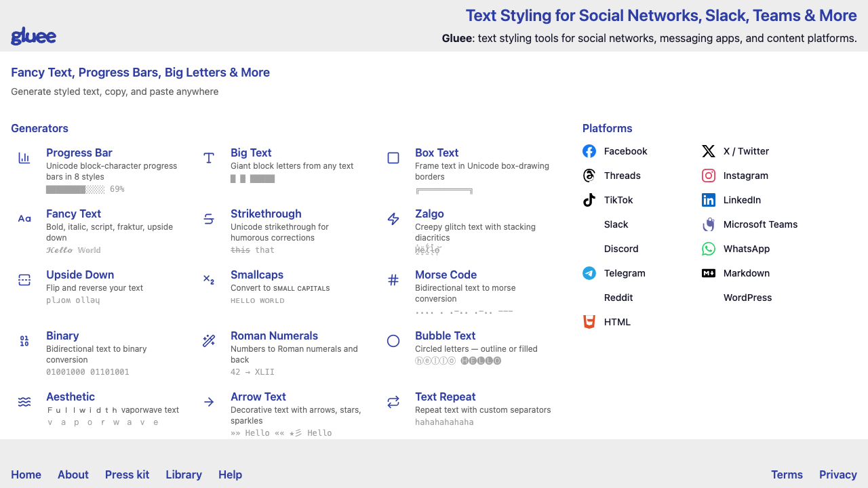Open the Box Text generator
868x488 pixels.
[437, 152]
